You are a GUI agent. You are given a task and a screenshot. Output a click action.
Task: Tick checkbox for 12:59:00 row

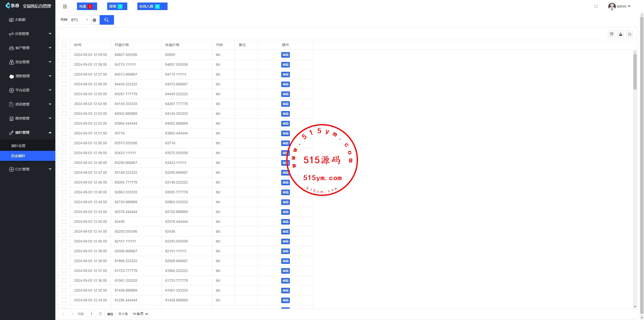pyautogui.click(x=64, y=55)
